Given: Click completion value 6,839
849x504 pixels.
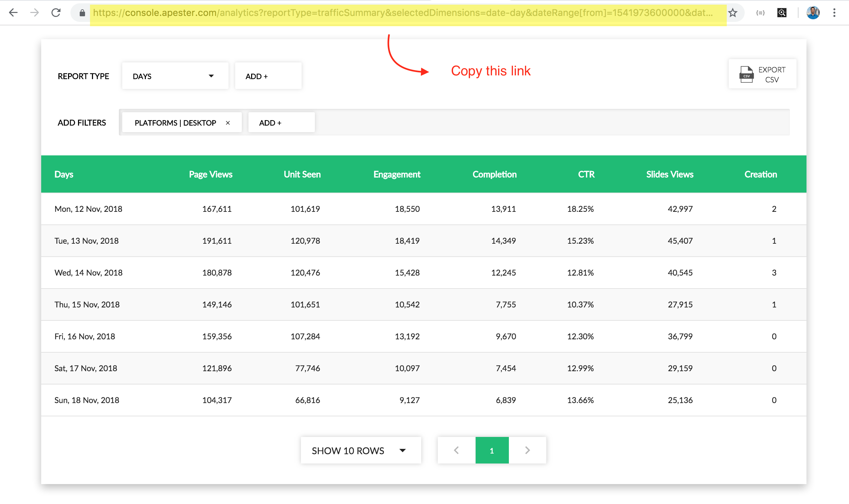Looking at the screenshot, I should pos(506,400).
